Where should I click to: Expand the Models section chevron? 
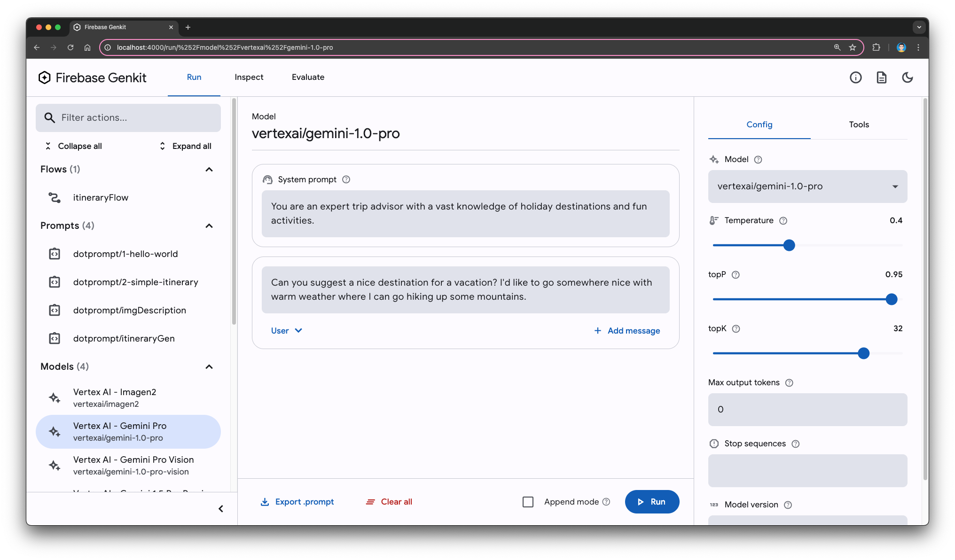pyautogui.click(x=209, y=366)
